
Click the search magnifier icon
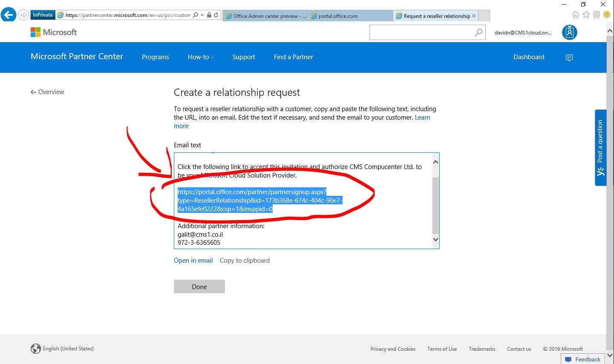point(479,32)
